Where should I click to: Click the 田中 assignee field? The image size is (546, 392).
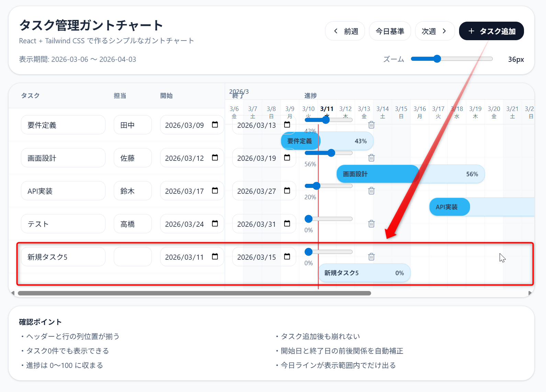click(133, 125)
